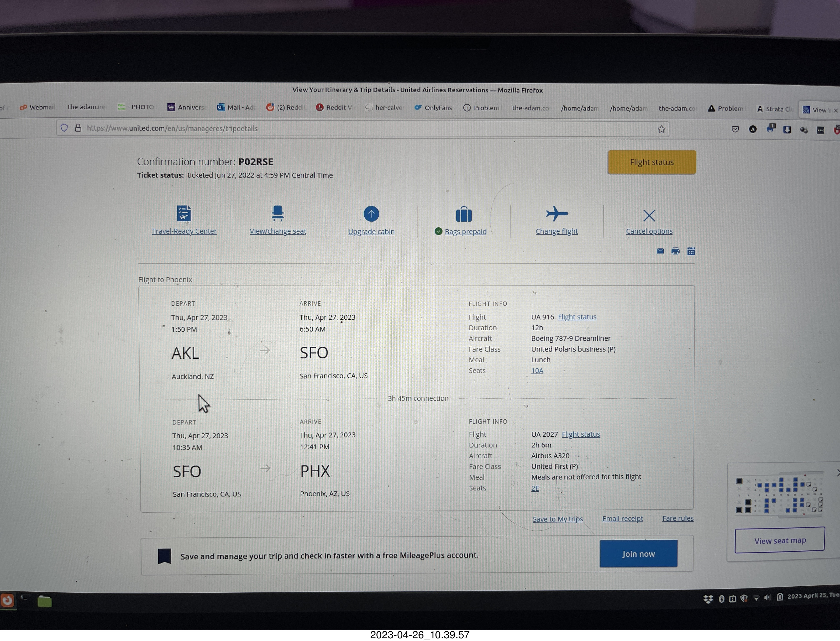The height and width of the screenshot is (641, 840).
Task: Click the Change flight airplane icon
Action: (x=557, y=214)
